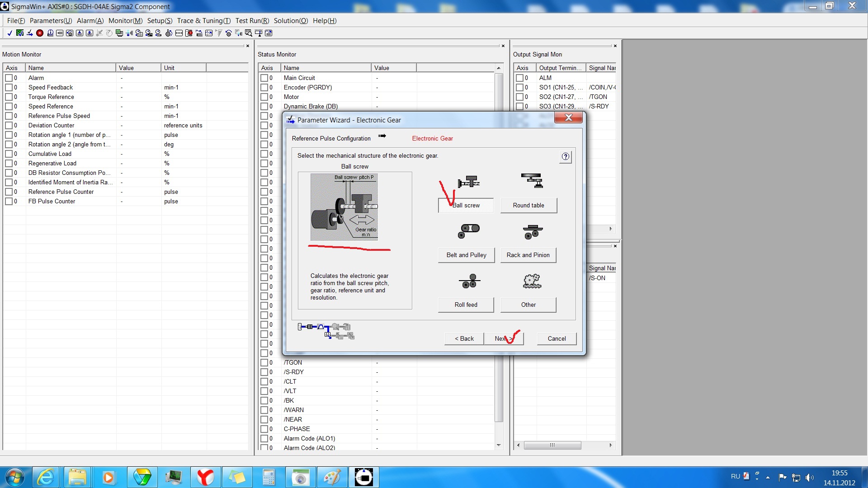Click the red stop icon in toolbar

point(40,33)
